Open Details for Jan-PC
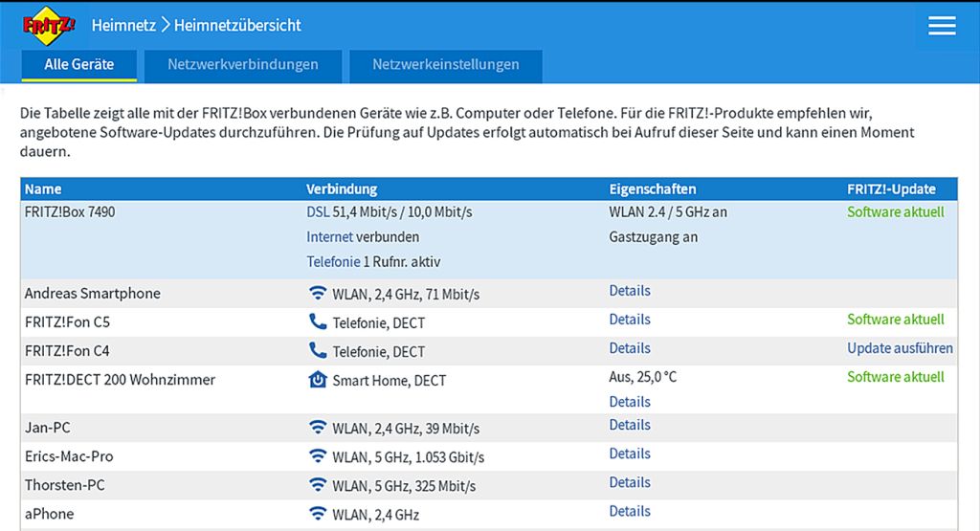Viewport: 980px width, 531px height. pos(630,425)
